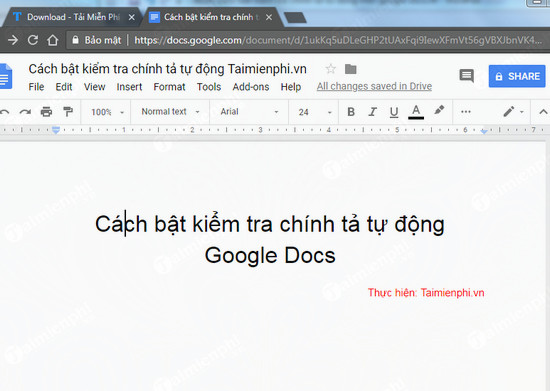Hide the menus with chevron arrow
This screenshot has height=391, width=550.
pos(543,112)
